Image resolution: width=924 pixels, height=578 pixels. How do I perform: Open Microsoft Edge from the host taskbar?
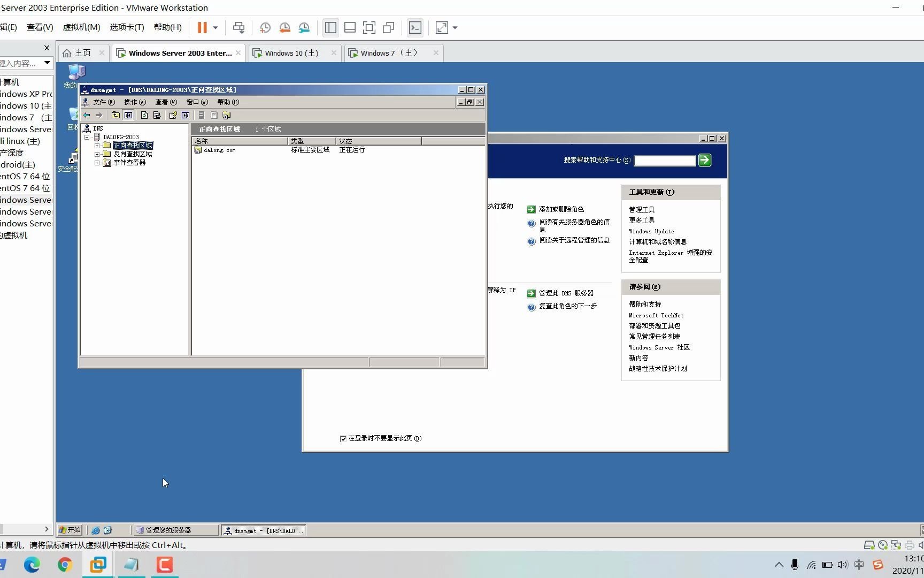[32, 565]
